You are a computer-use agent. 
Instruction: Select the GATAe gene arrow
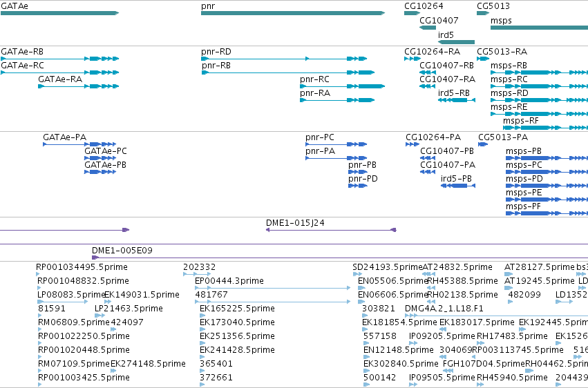point(59,13)
